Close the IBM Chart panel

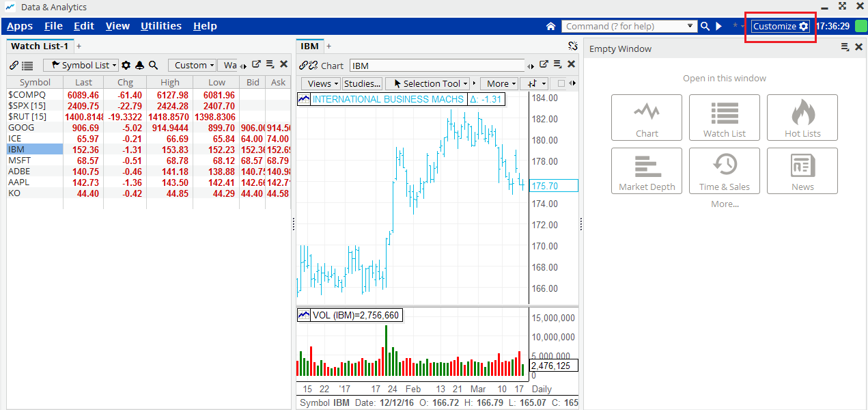coord(571,64)
